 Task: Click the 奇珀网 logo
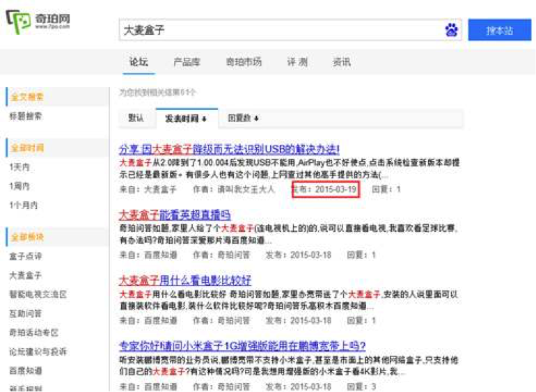pyautogui.click(x=38, y=21)
